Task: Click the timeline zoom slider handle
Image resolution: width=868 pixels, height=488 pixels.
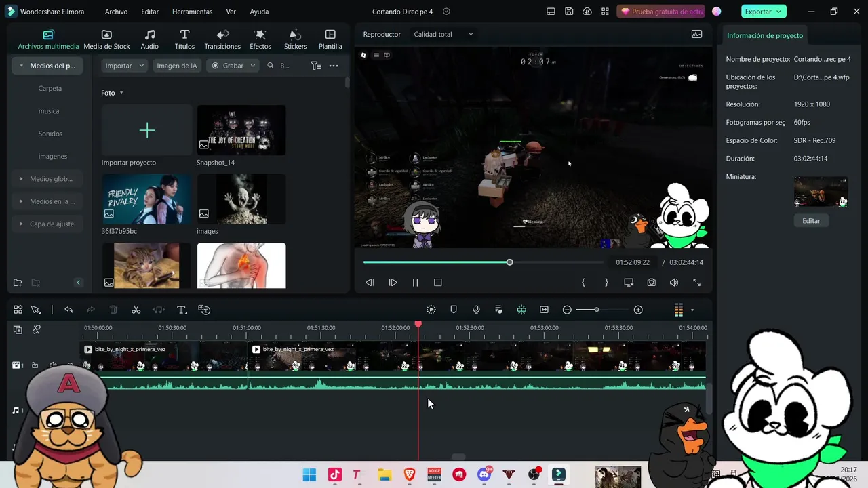Action: pyautogui.click(x=597, y=310)
